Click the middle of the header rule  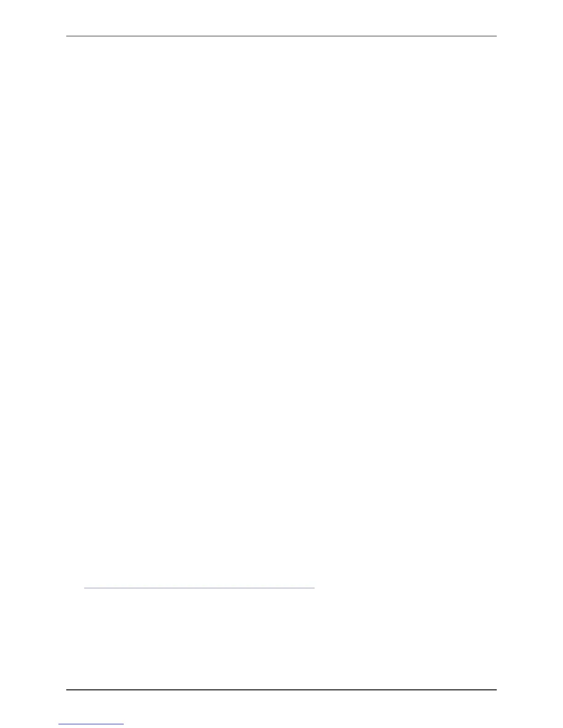[281, 36]
